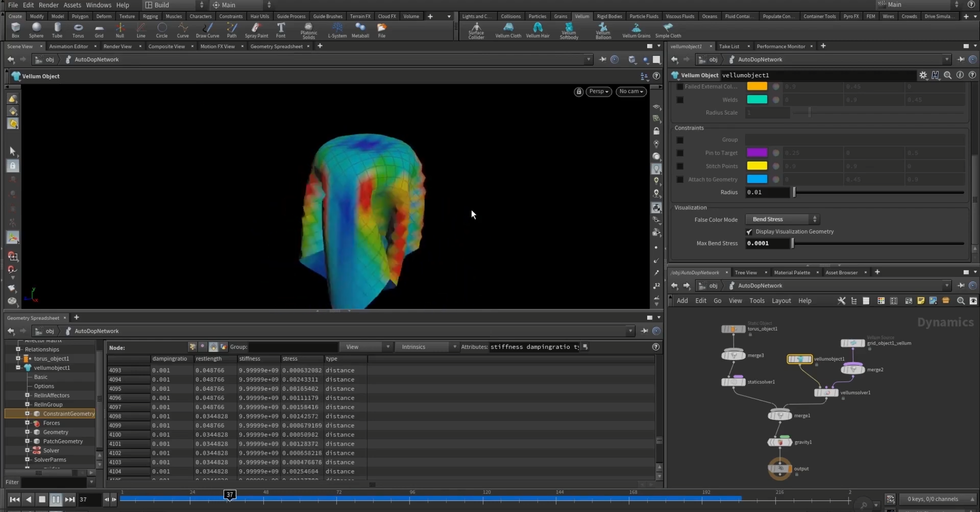Jump to the first frame
The image size is (980, 512).
15,499
